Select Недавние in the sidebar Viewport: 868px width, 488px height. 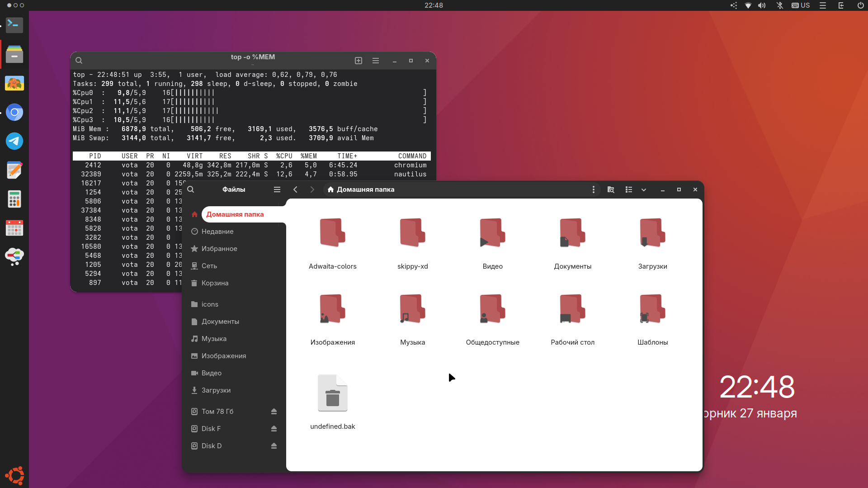coord(217,231)
